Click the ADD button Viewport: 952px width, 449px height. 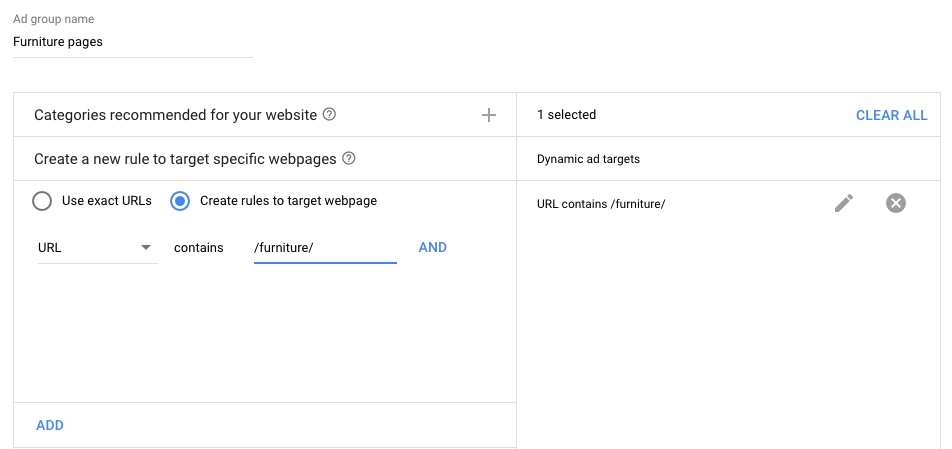(50, 425)
